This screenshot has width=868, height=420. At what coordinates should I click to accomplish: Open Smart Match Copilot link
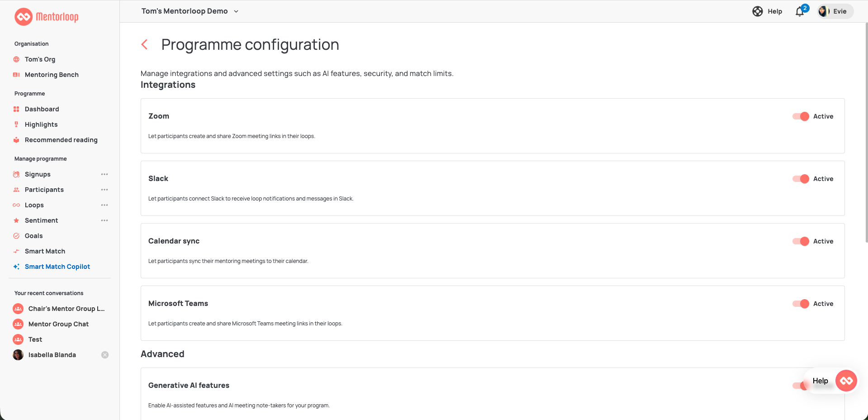tap(57, 267)
